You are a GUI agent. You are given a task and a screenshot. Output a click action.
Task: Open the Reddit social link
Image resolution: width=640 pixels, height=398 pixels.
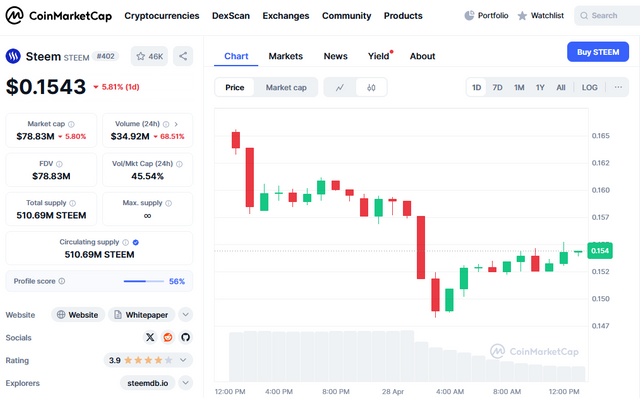pos(168,337)
